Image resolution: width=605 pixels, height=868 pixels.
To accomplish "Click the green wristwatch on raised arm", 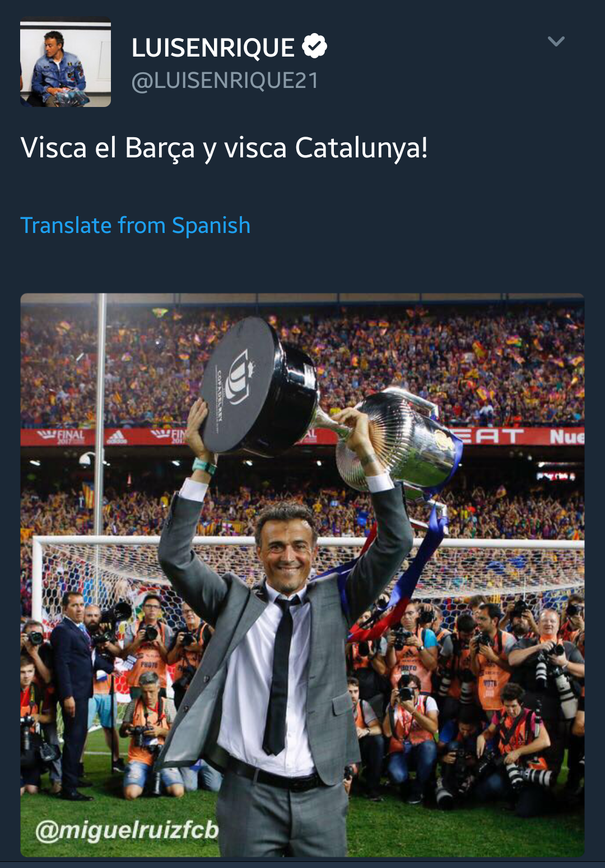I will pos(204,466).
